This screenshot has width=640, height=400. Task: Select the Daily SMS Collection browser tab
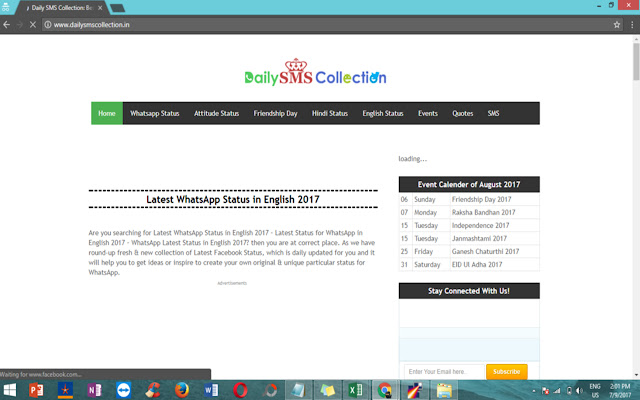tap(61, 8)
